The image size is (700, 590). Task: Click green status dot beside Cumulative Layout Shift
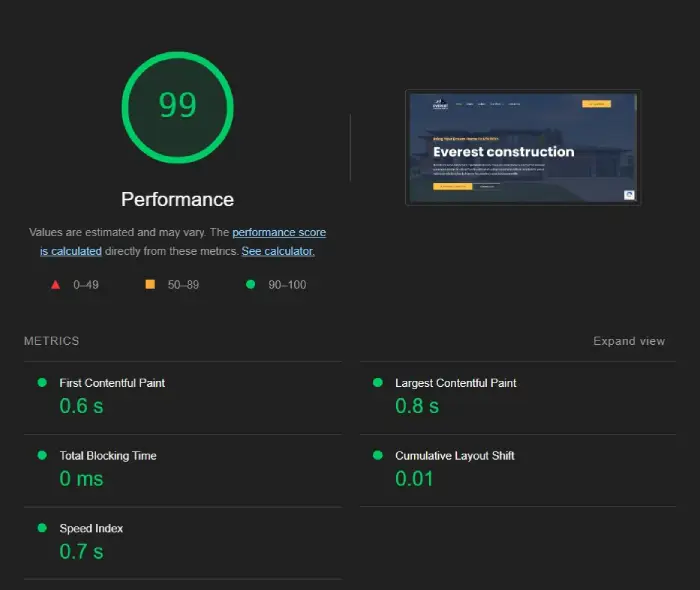[x=377, y=455]
